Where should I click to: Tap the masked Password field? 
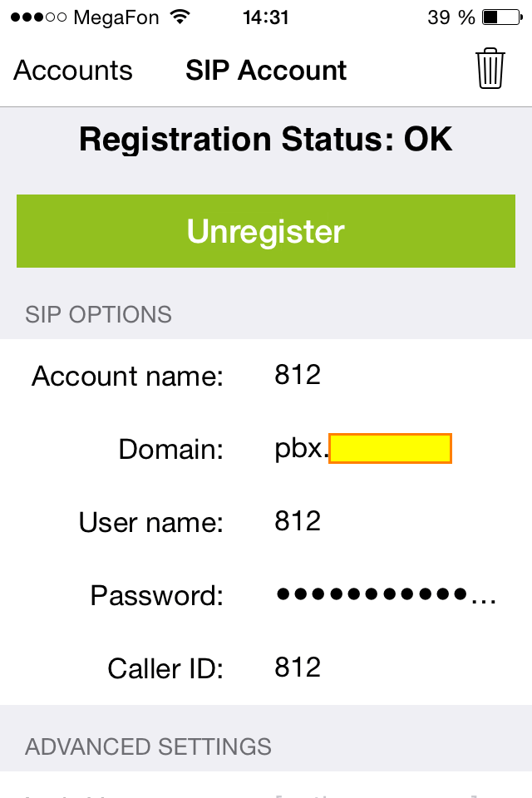click(386, 594)
